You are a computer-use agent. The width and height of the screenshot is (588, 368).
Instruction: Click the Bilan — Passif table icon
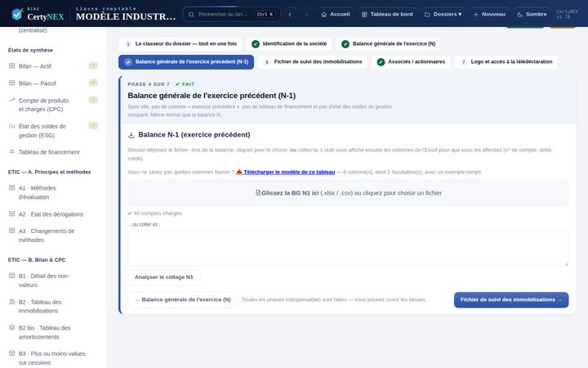12,83
